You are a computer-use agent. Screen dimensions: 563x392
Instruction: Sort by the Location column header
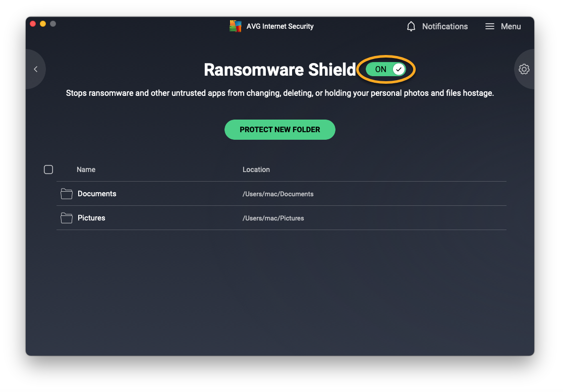(x=256, y=170)
